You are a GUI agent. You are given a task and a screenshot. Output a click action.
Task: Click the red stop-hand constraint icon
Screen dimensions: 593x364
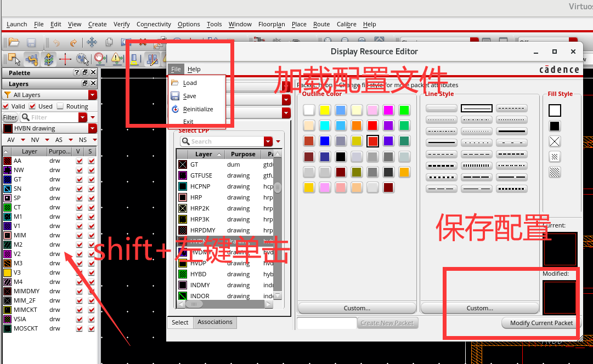click(x=100, y=59)
